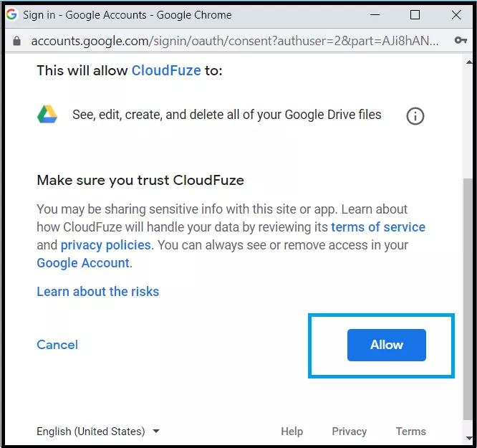Click the Google favicon in title bar
Image resolution: width=477 pixels, height=448 pixels.
click(11, 14)
